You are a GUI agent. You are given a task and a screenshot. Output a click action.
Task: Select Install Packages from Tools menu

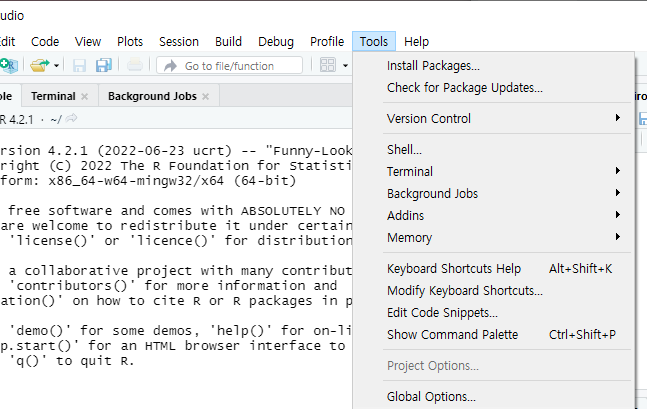tap(433, 65)
